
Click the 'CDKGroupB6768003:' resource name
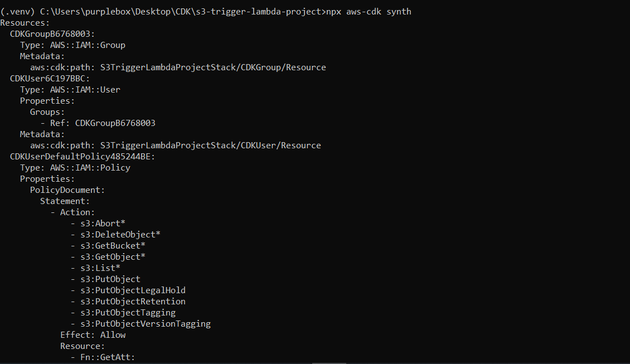(52, 34)
